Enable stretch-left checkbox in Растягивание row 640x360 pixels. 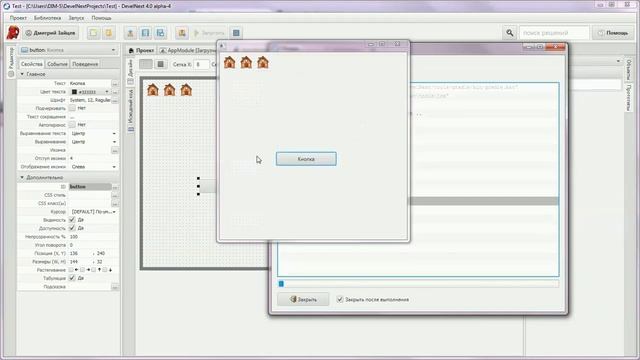pos(71,270)
